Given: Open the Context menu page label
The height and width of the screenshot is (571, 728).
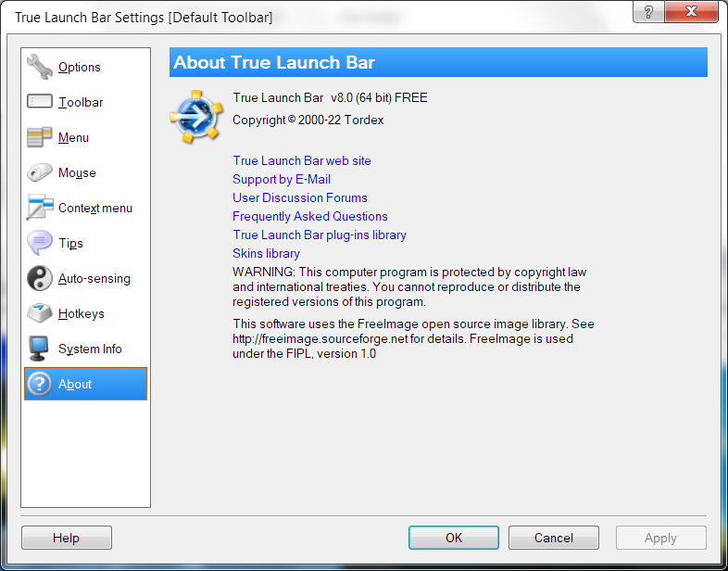Looking at the screenshot, I should [x=95, y=209].
